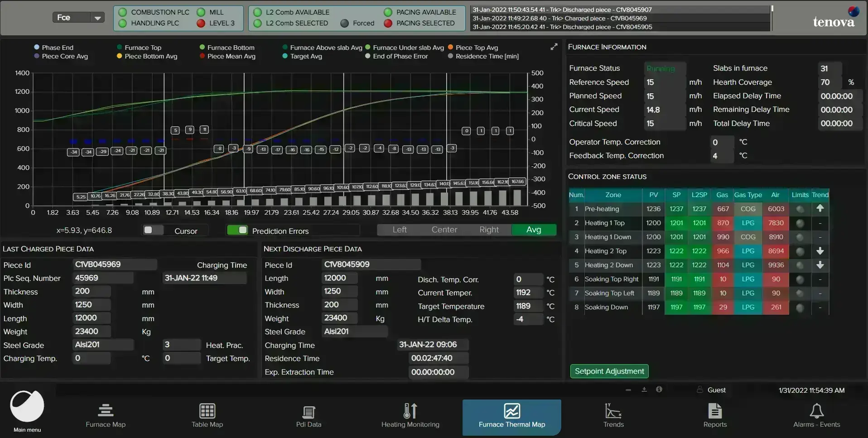Viewport: 868px width, 438px height.
Task: Open the Pdi Data page
Action: point(309,416)
